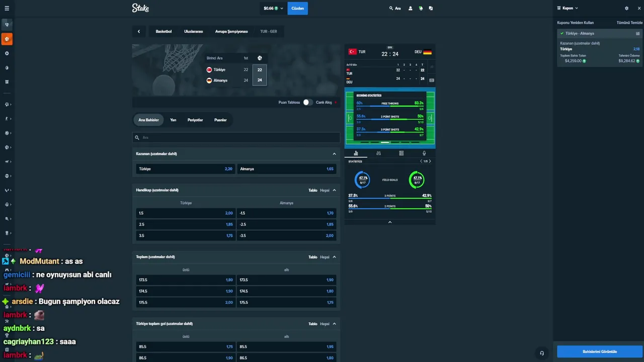
Task: Open Yarı tab
Action: point(173,120)
